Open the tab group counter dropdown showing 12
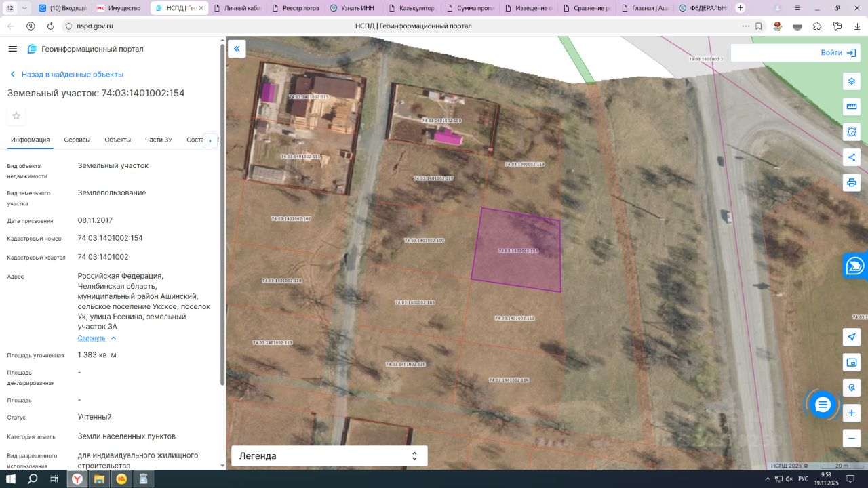 tap(16, 8)
